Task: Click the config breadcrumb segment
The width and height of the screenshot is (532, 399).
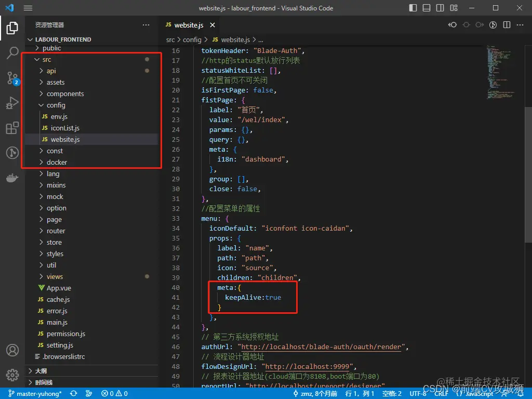Action: 192,39
